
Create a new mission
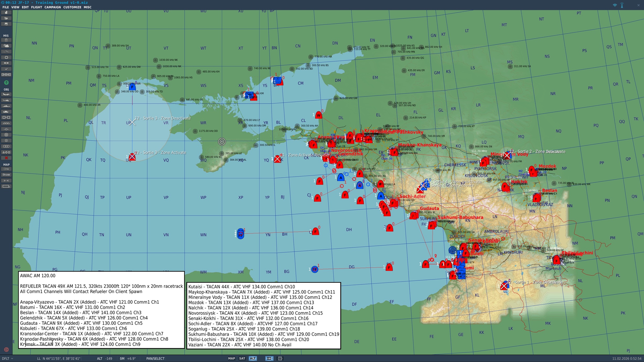(6, 12)
